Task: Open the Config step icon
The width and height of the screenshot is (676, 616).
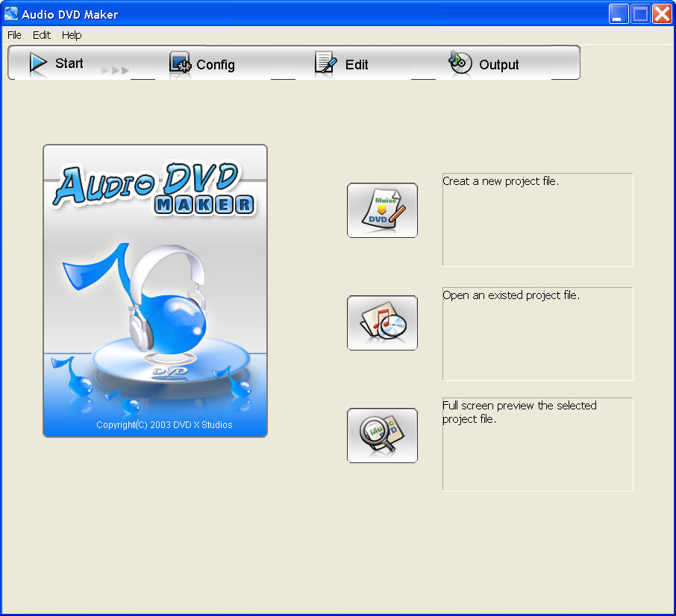Action: point(180,63)
